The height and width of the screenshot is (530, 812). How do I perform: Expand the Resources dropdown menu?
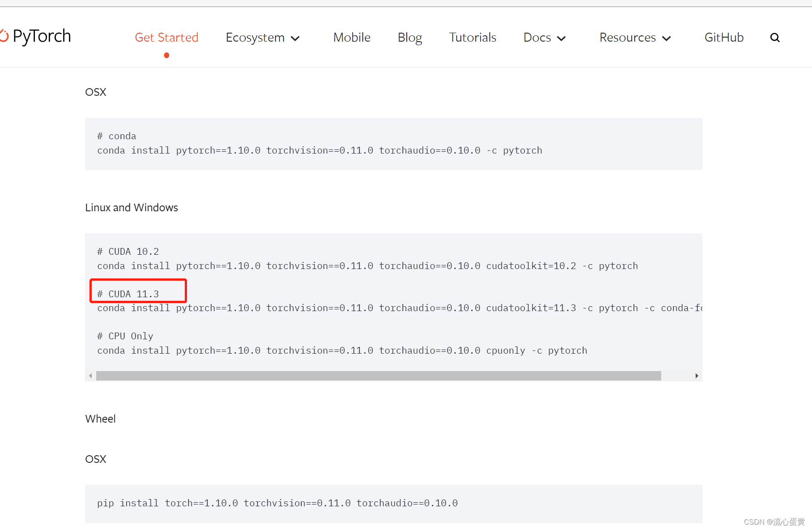tap(635, 38)
